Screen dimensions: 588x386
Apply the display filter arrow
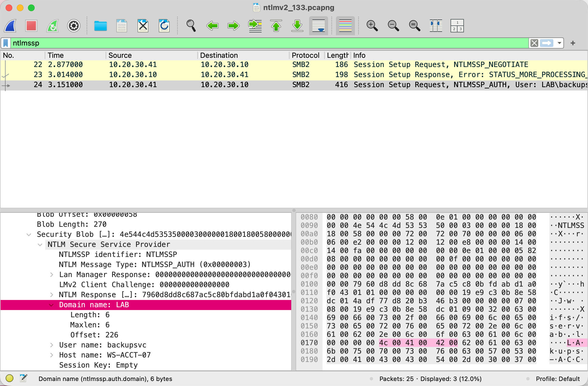[x=546, y=43]
